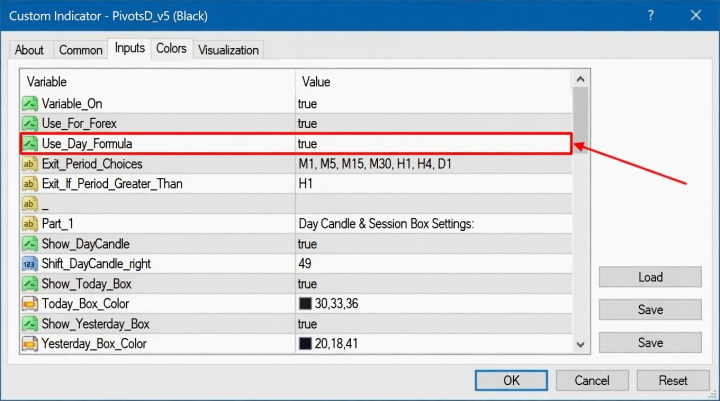The width and height of the screenshot is (720, 401).
Task: Click the Yesterday_Box_Color swatch 20,18,41
Action: pos(305,344)
